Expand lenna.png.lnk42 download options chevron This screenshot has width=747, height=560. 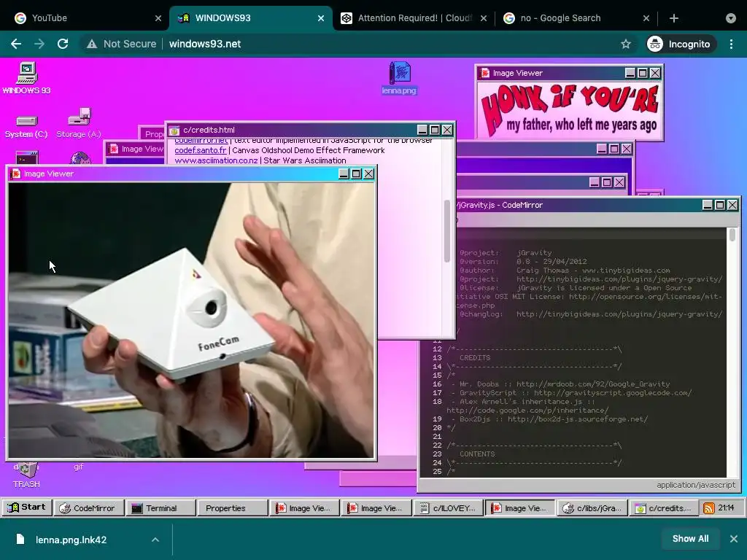155,540
